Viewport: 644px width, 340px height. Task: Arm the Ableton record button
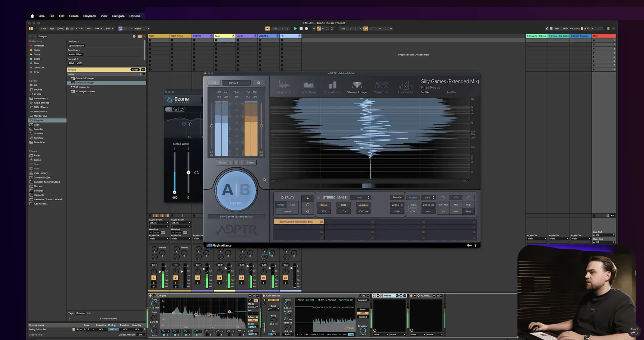(x=306, y=29)
